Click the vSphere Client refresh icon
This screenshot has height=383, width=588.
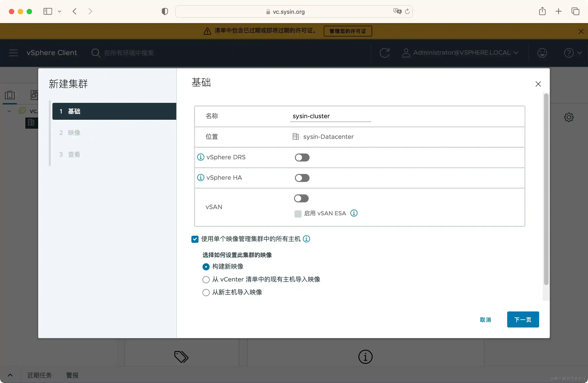pyautogui.click(x=384, y=53)
